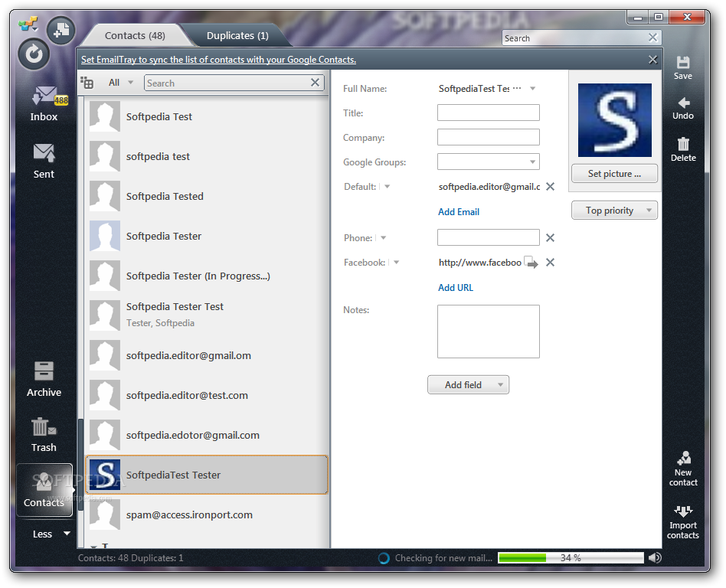726x588 pixels.
Task: Open the Default email type dropdown
Action: (x=387, y=187)
